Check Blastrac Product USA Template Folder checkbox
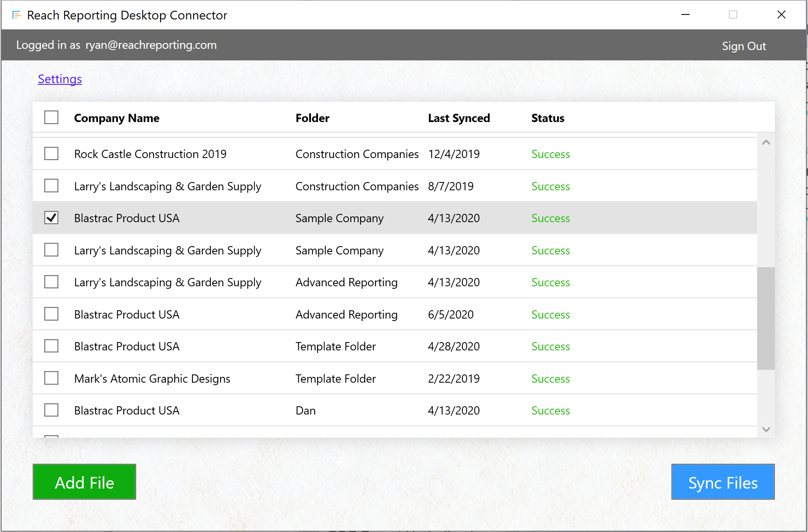 pos(51,346)
